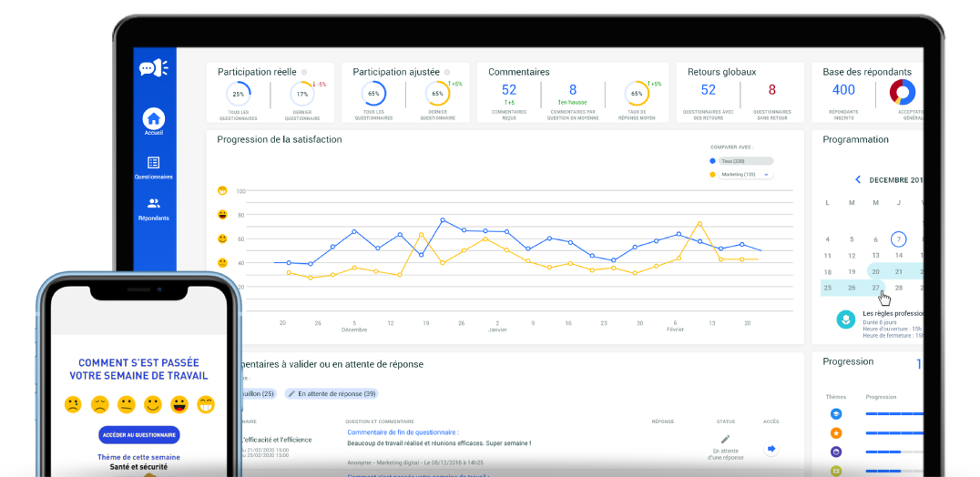Filter by the Brouillon (25) chip
Screen dimensions: 980x477
pyautogui.click(x=258, y=394)
